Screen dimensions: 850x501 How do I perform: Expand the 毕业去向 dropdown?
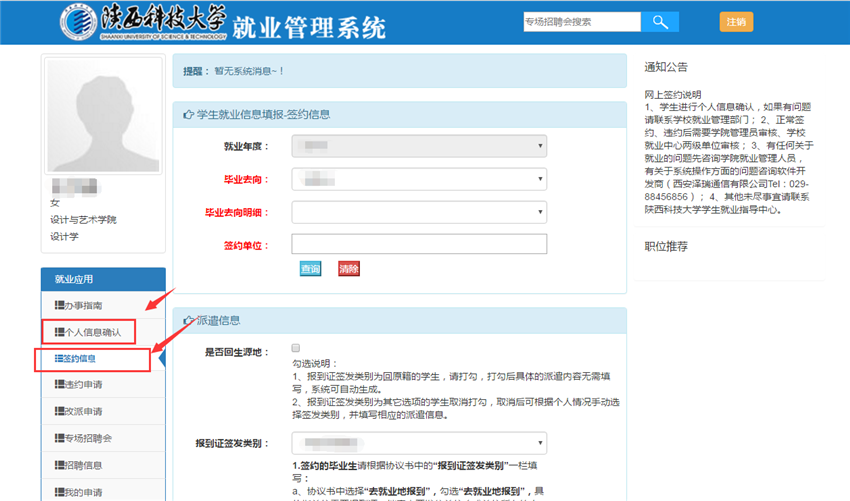419,179
